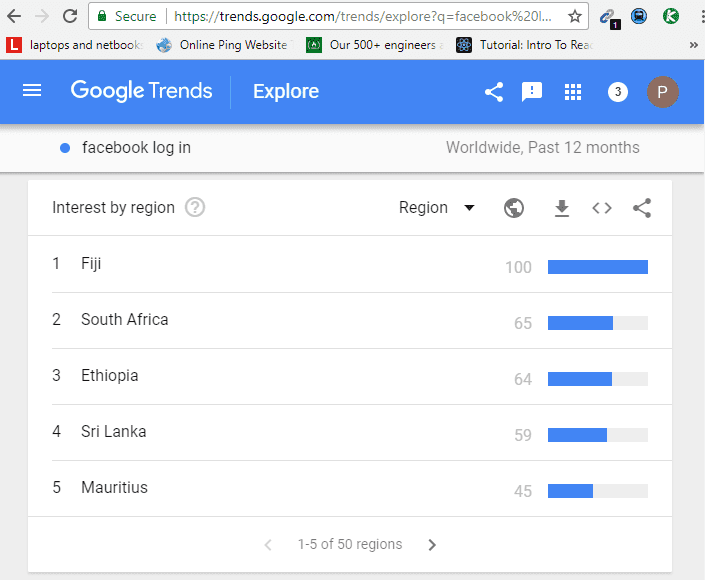
Task: Click the Secure lock indicator
Action: pos(126,17)
